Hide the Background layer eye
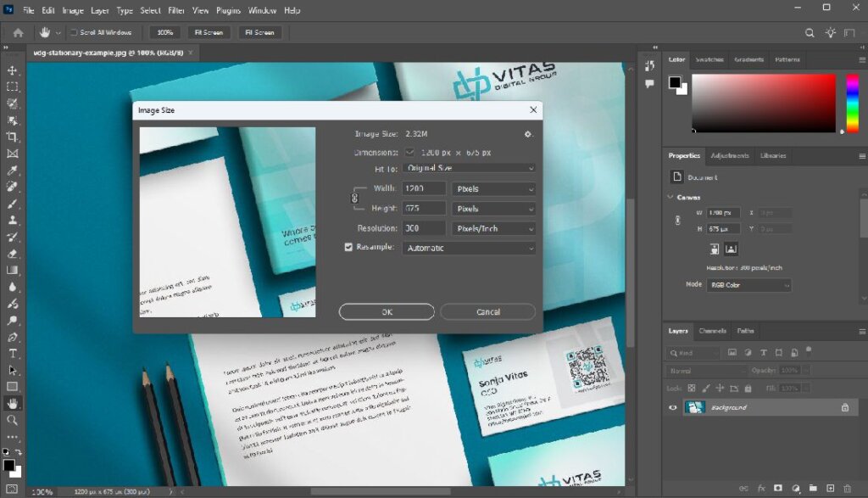Image resolution: width=868 pixels, height=498 pixels. [672, 408]
